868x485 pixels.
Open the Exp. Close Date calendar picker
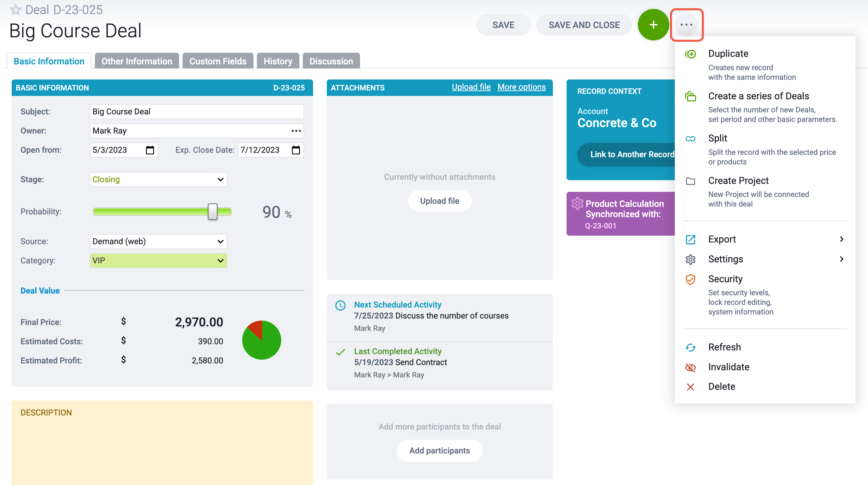(x=296, y=150)
